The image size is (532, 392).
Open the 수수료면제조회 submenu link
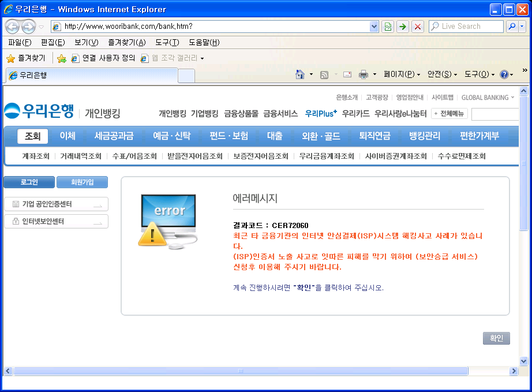pyautogui.click(x=462, y=156)
